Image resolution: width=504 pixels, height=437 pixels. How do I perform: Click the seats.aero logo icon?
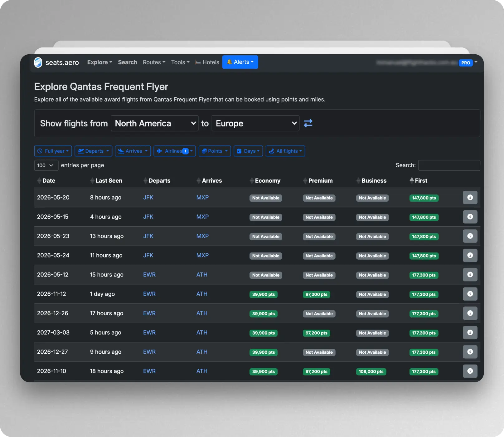point(38,62)
